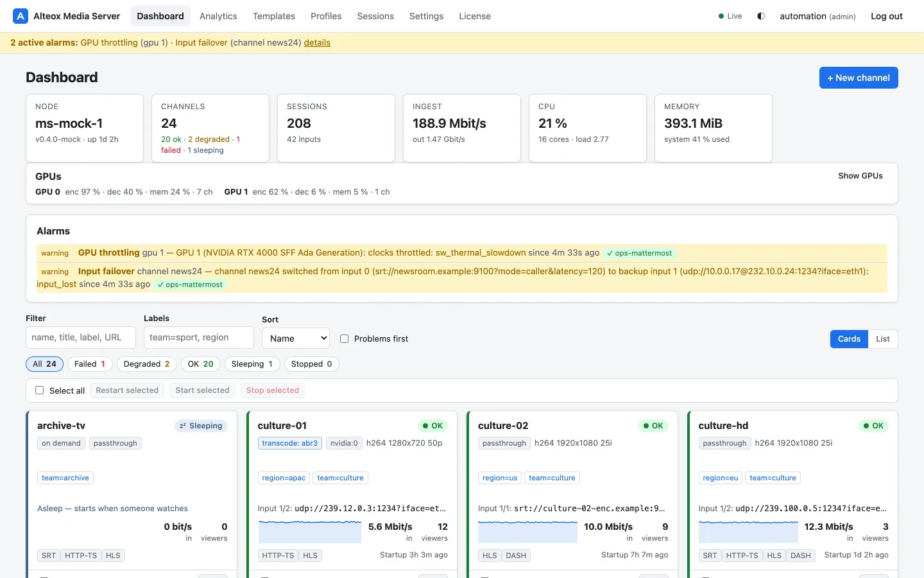Check the Select all checkbox

[40, 390]
